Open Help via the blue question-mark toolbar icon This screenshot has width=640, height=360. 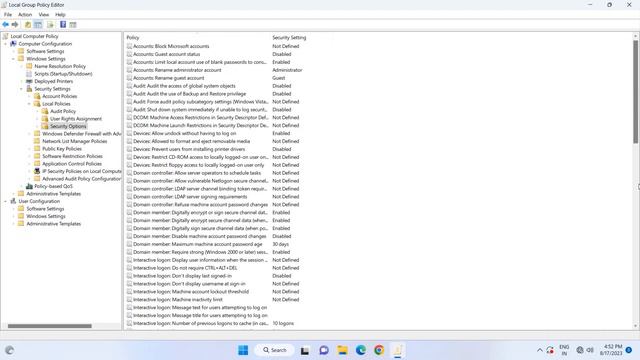click(63, 25)
